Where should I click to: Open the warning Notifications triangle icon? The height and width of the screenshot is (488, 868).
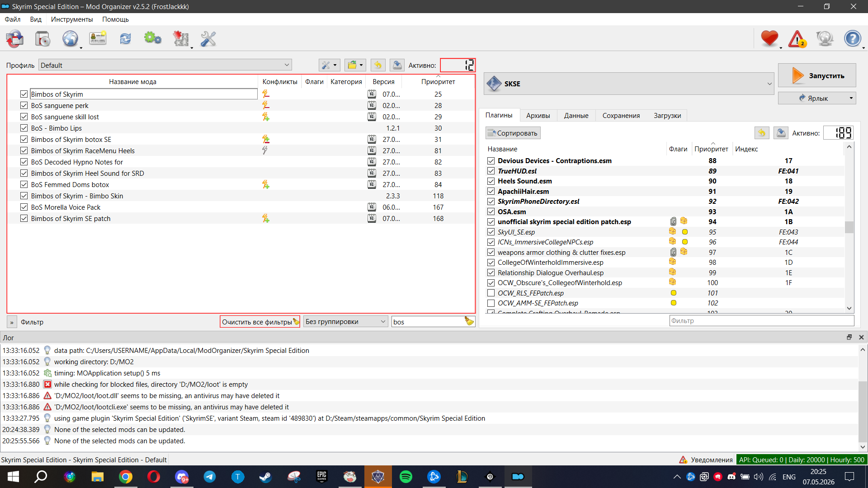tap(797, 39)
